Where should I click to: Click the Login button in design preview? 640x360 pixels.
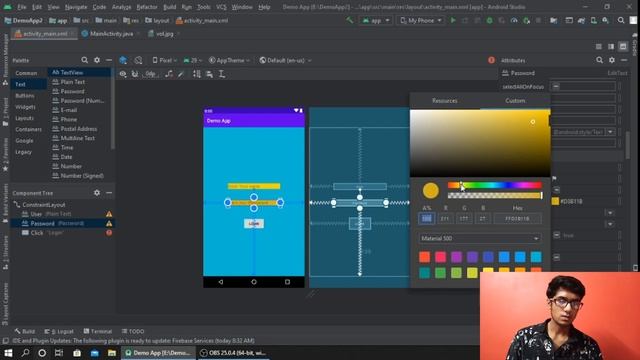[x=253, y=224]
